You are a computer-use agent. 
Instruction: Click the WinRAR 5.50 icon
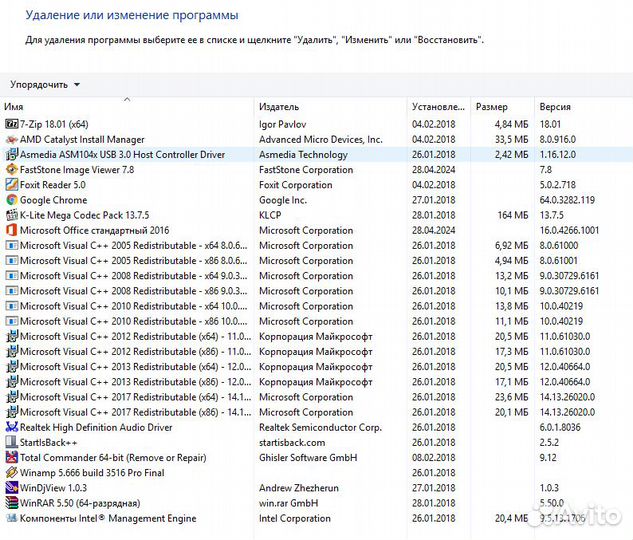[x=11, y=503]
